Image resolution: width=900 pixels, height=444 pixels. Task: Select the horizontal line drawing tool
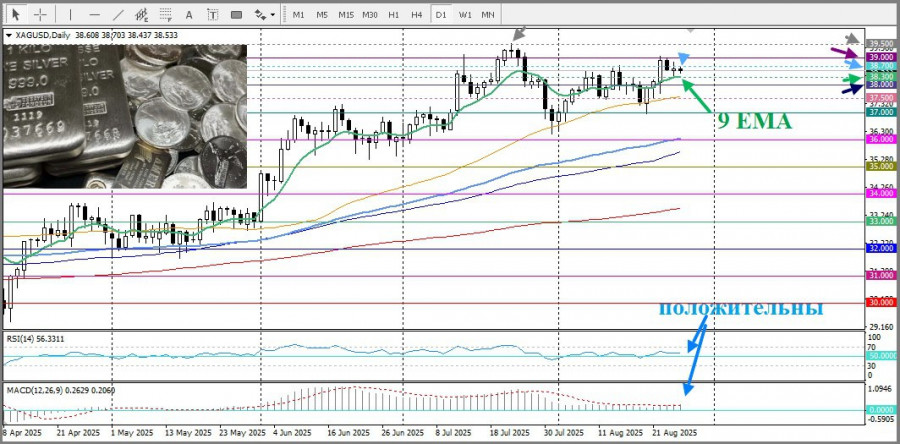[x=95, y=14]
